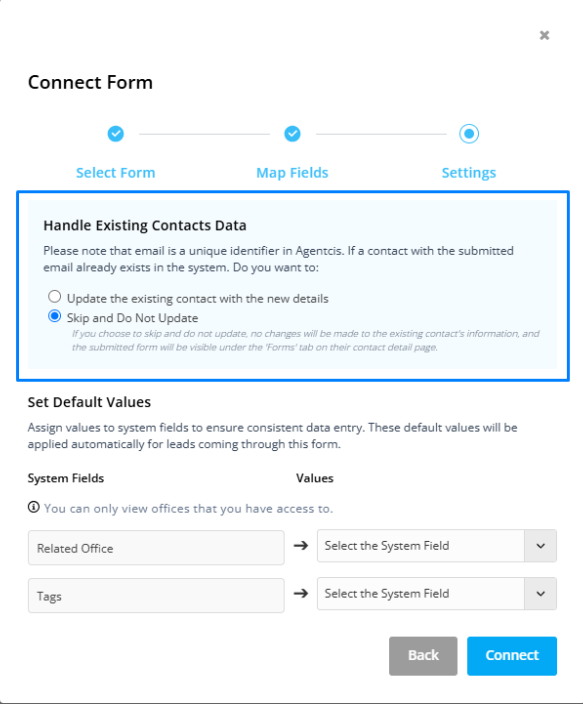The width and height of the screenshot is (583, 704).
Task: Click arrow icon next to Tags field
Action: (301, 594)
